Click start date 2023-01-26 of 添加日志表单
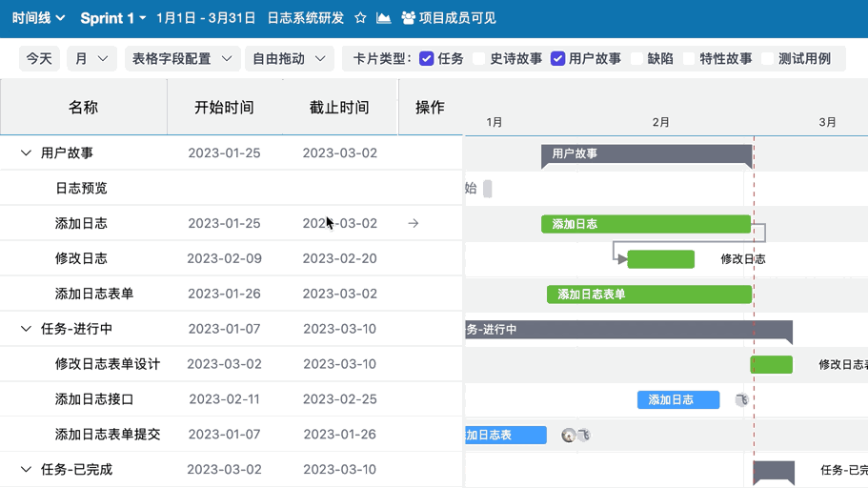 click(x=224, y=294)
